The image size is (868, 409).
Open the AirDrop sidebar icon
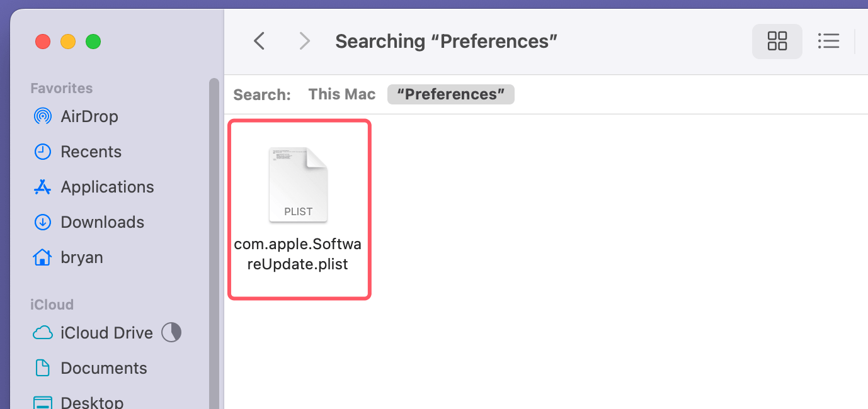pyautogui.click(x=42, y=116)
